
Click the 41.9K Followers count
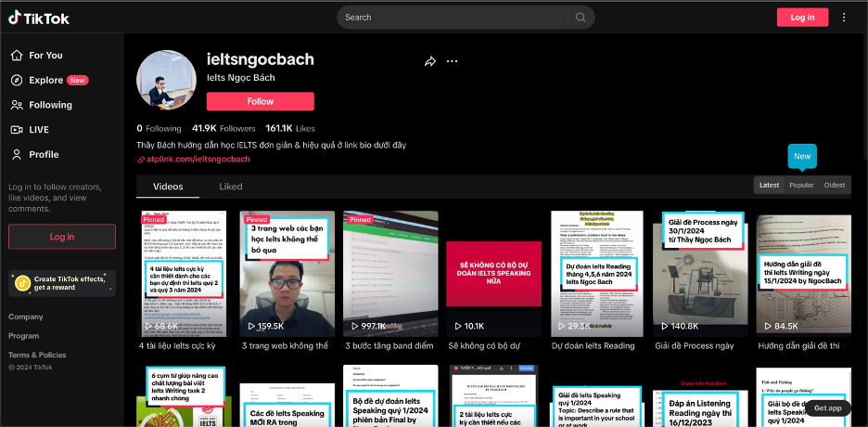(223, 128)
